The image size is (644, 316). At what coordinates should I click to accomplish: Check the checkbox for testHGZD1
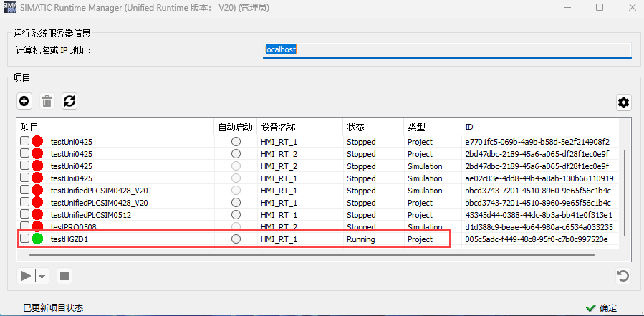24,239
